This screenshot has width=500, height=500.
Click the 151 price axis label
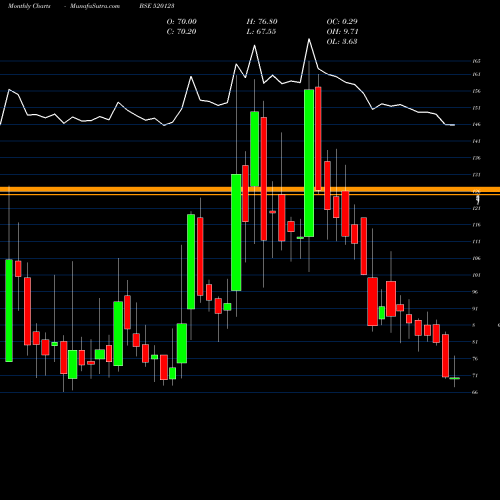tap(476, 108)
